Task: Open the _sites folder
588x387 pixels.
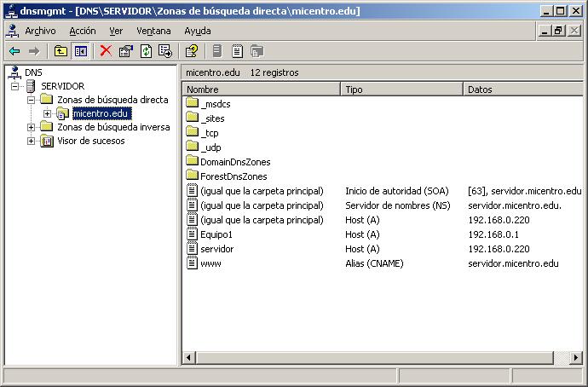Action: (x=205, y=118)
